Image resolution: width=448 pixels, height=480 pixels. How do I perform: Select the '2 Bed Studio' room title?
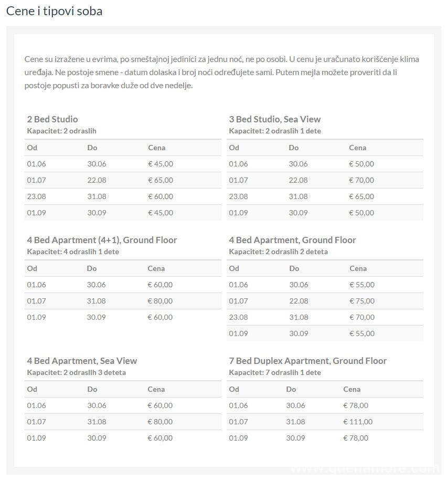pos(52,119)
